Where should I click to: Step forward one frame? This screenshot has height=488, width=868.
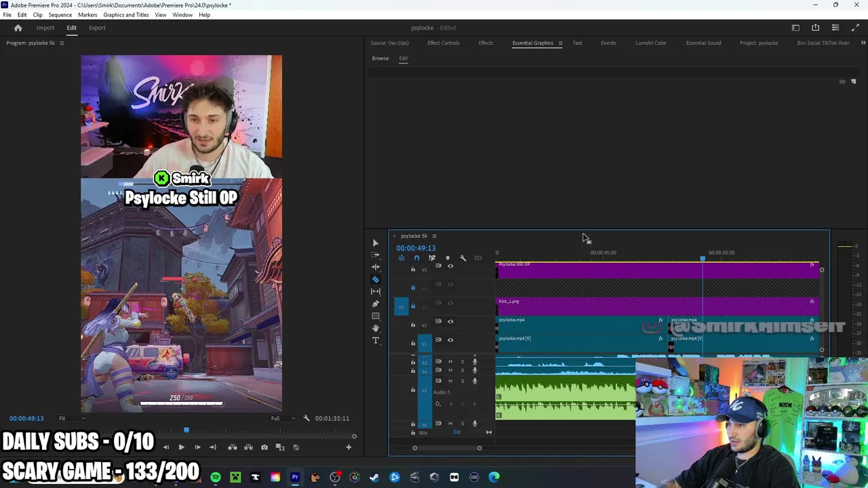[197, 447]
